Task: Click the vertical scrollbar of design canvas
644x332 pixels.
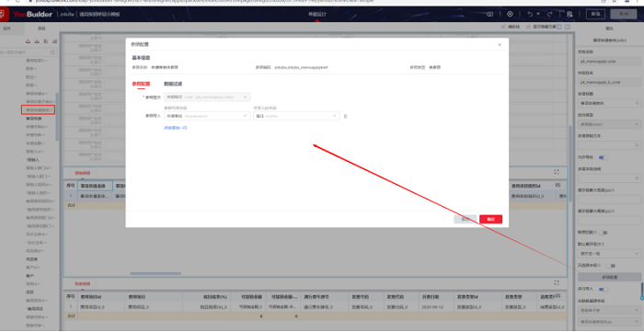Action: (570, 163)
